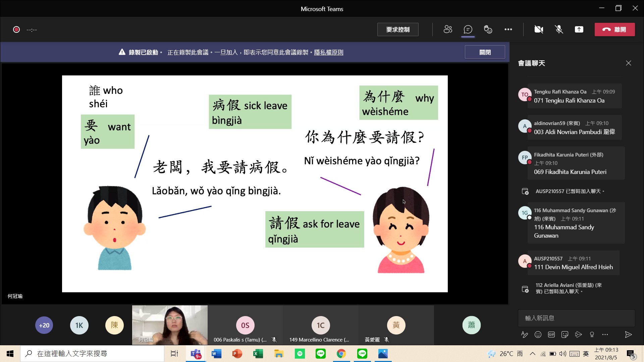The width and height of the screenshot is (644, 362).
Task: Send the chat message with arrow icon
Action: 628,335
